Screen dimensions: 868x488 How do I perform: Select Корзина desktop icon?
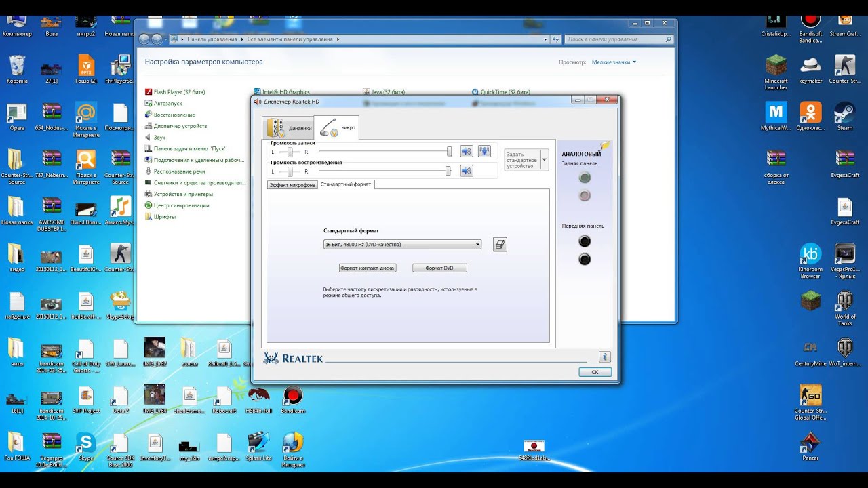pyautogui.click(x=17, y=70)
